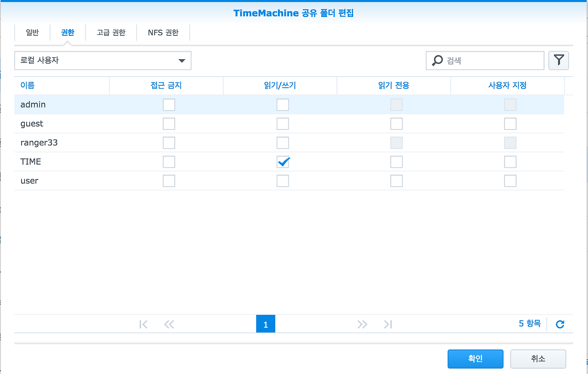
Task: Click the previous-page double arrow icon
Action: tap(169, 324)
